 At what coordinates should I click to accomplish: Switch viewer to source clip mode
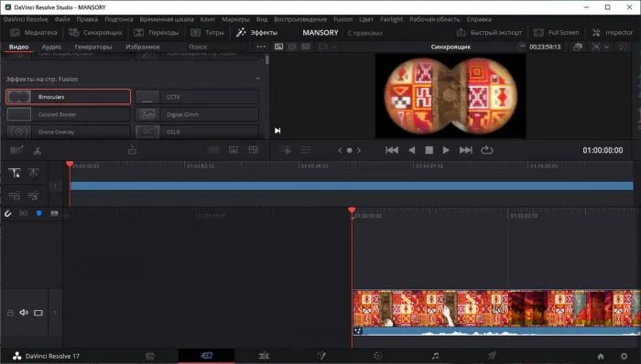coord(278,47)
